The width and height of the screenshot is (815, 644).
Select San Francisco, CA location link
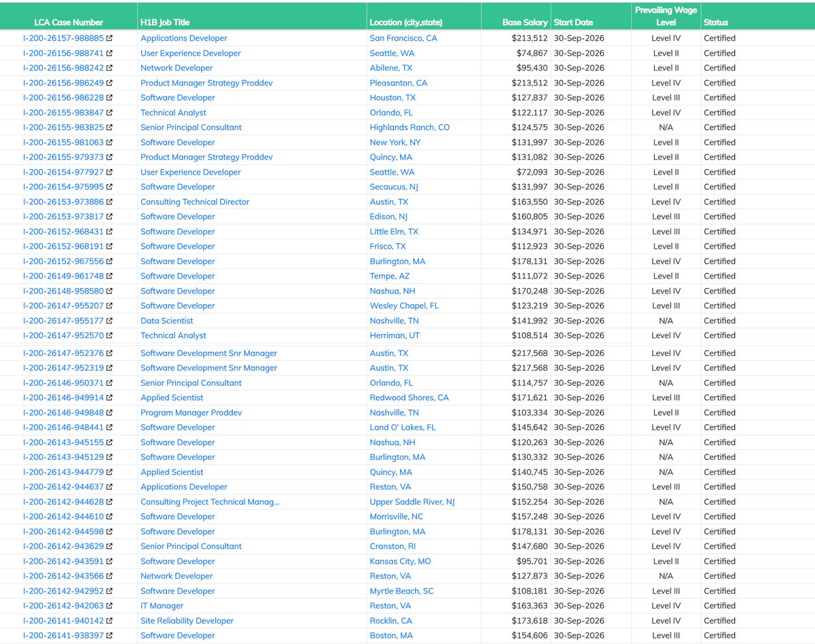(403, 38)
